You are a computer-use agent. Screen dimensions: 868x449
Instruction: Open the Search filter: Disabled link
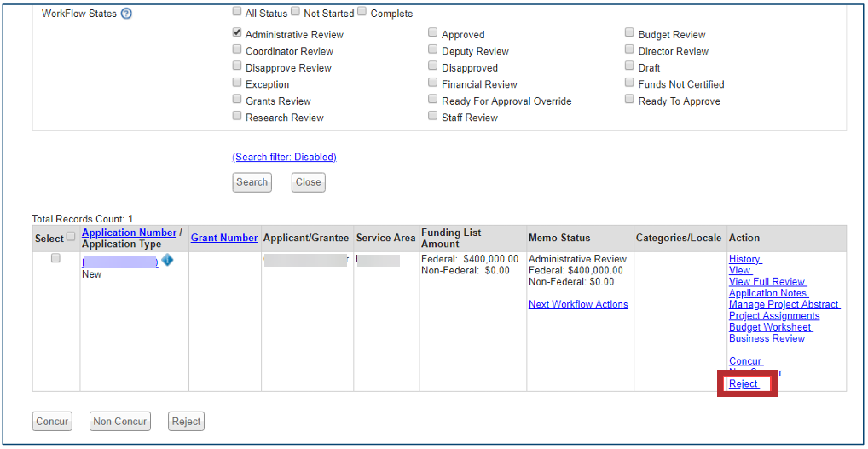pyautogui.click(x=284, y=157)
